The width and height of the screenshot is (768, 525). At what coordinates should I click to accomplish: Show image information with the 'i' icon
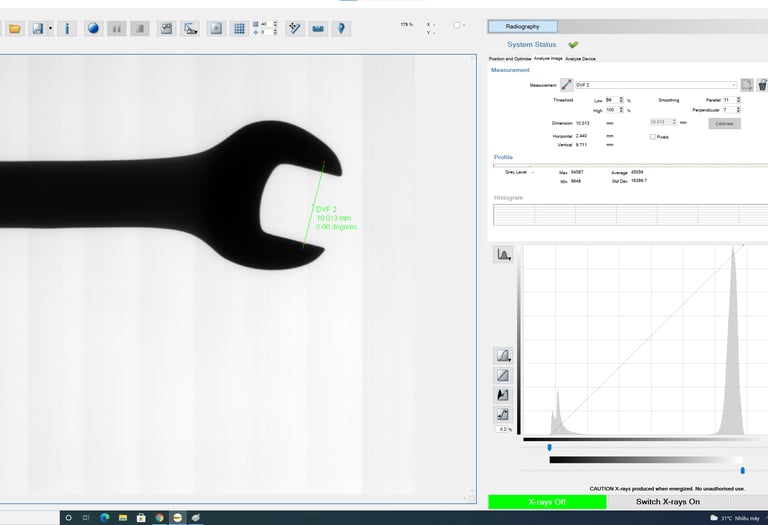(67, 29)
